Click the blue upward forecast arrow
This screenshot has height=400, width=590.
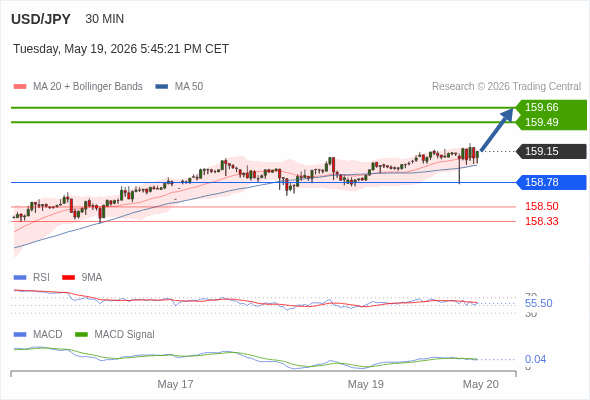(x=497, y=129)
